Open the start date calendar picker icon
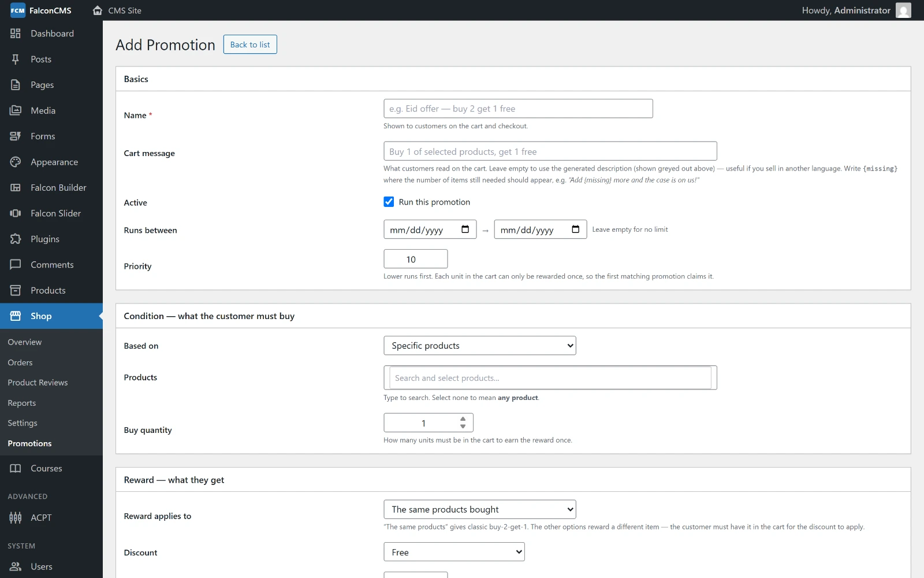The image size is (924, 578). pos(465,229)
